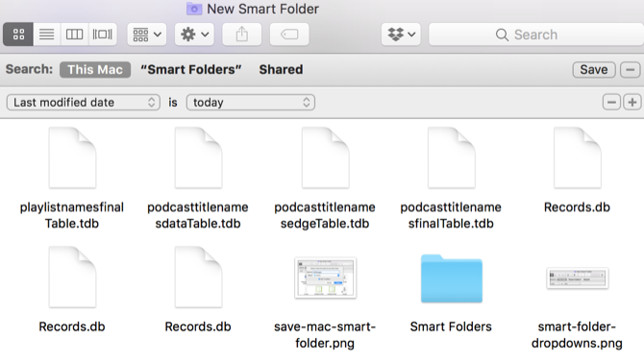Open the Action gear menu
The width and height of the screenshot is (644, 361).
tap(194, 35)
